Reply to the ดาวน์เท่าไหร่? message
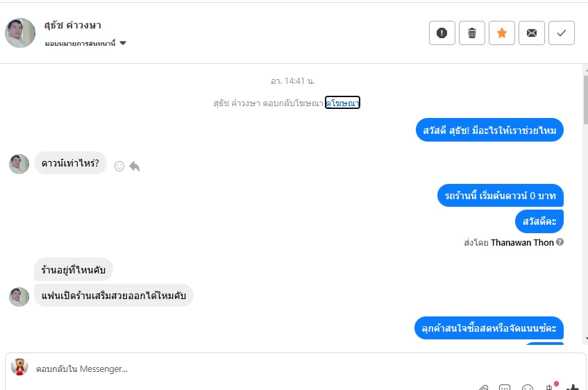588x390 pixels. coord(134,166)
